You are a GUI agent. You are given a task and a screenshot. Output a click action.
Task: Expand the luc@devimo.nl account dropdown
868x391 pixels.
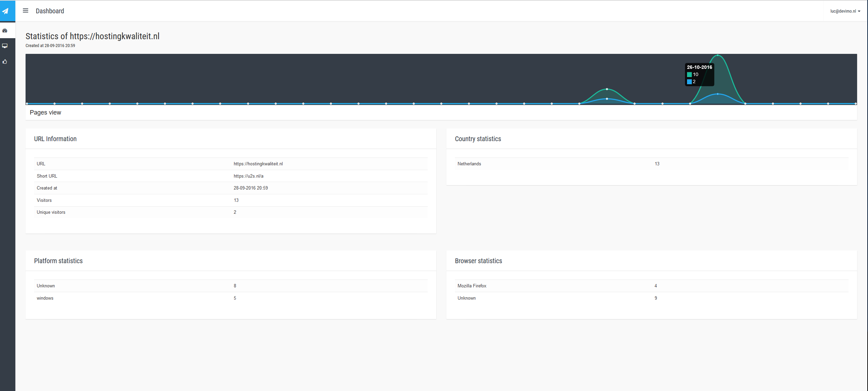[845, 11]
